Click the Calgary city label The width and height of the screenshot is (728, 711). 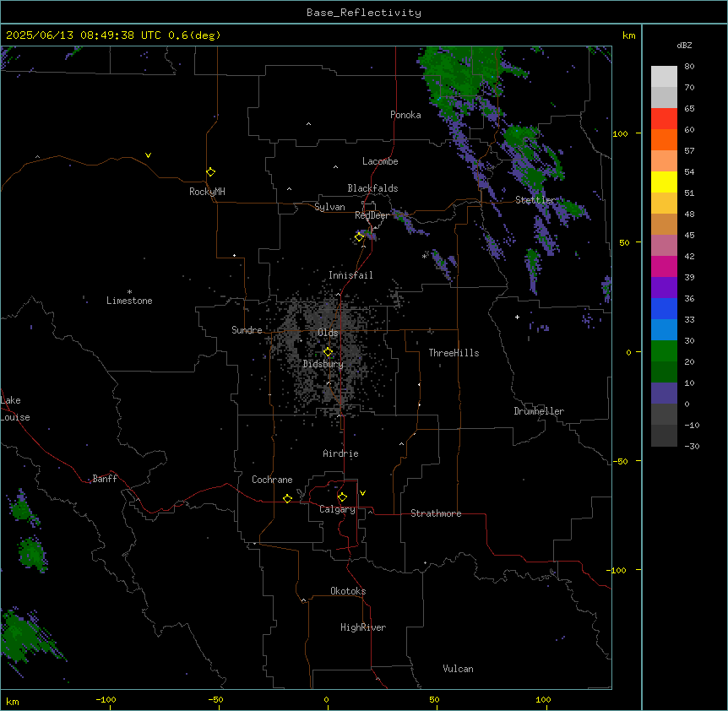(337, 509)
